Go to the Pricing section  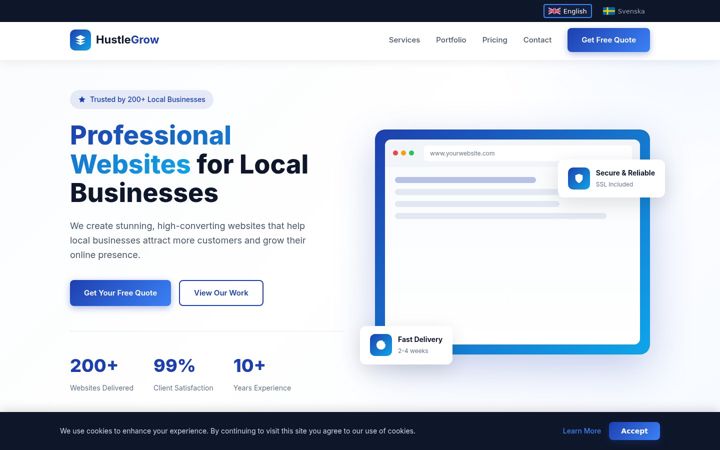(495, 40)
